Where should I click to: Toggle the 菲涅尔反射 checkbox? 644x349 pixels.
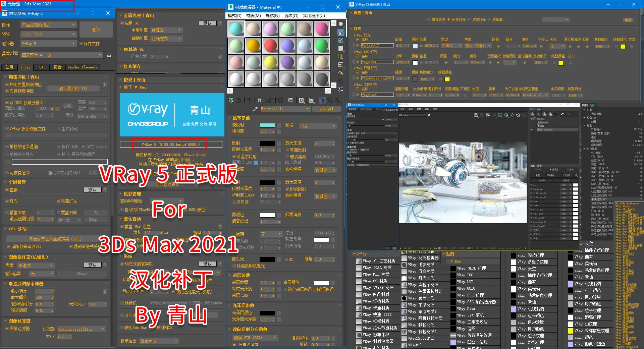pyautogui.click(x=234, y=157)
